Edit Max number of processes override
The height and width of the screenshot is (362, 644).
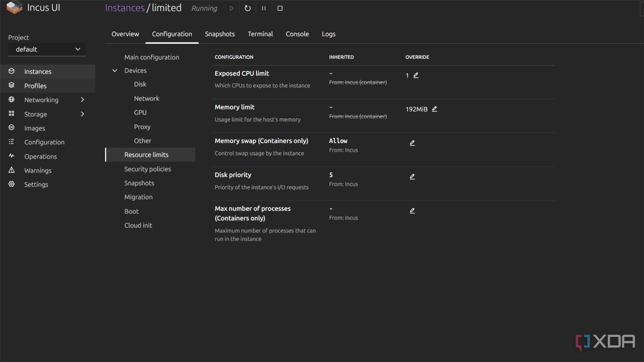click(x=412, y=211)
